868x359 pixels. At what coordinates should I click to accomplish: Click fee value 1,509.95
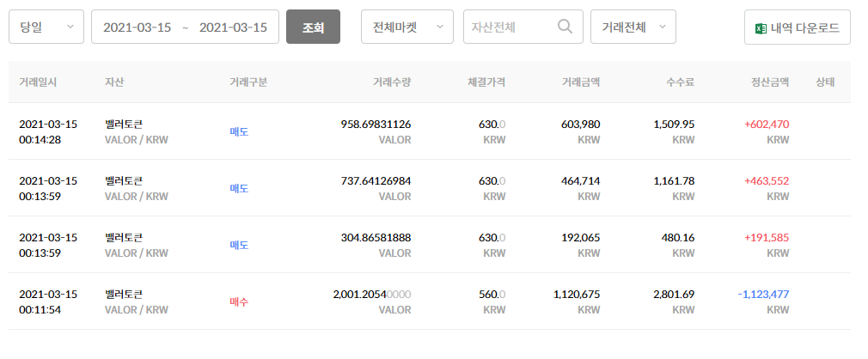coord(675,124)
